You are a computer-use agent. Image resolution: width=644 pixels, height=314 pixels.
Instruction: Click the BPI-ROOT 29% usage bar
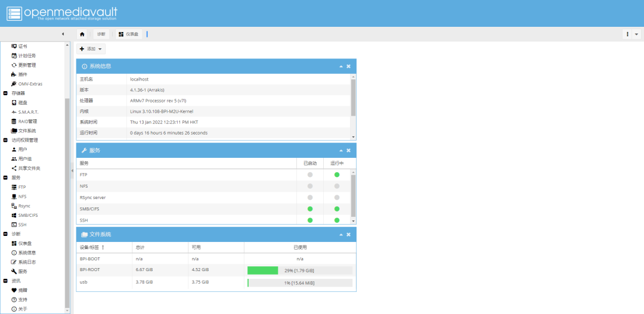pos(300,271)
